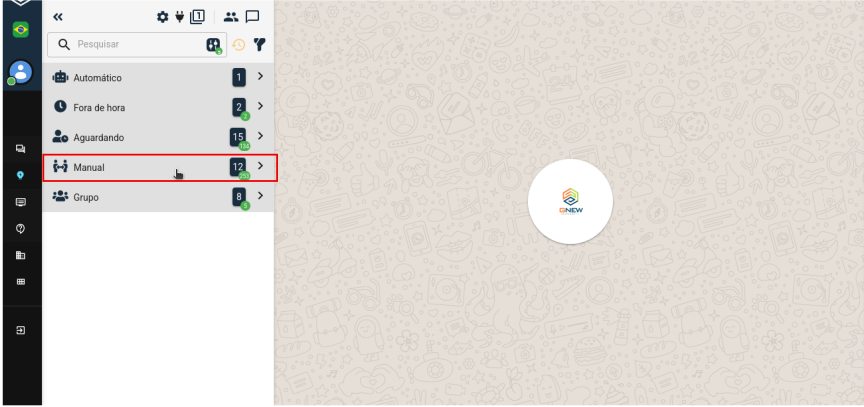Open the chats icon in dark sidebar
Image resolution: width=864 pixels, height=407 pixels.
[x=21, y=149]
